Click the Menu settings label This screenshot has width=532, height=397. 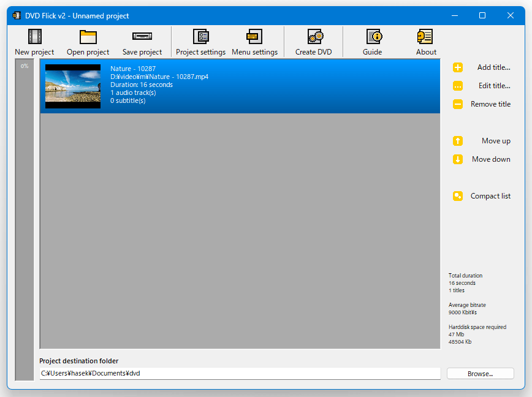(254, 52)
